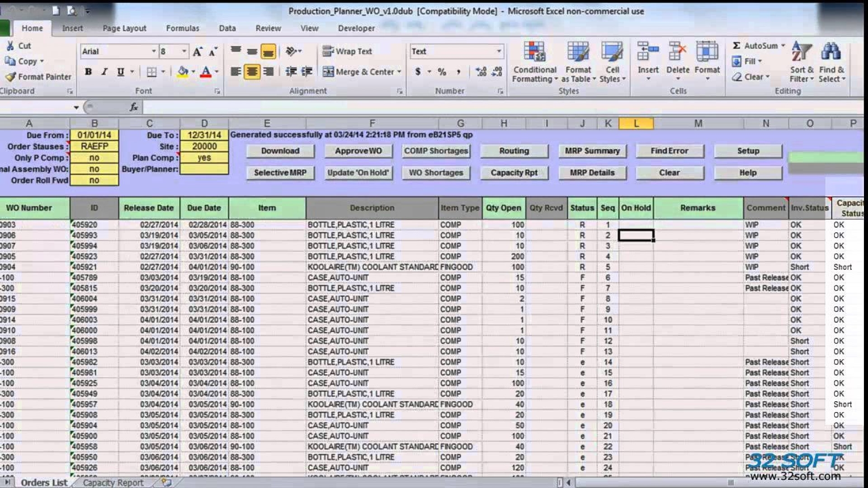This screenshot has width=868, height=488.
Task: Click the COMP Shortages icon
Action: point(436,151)
